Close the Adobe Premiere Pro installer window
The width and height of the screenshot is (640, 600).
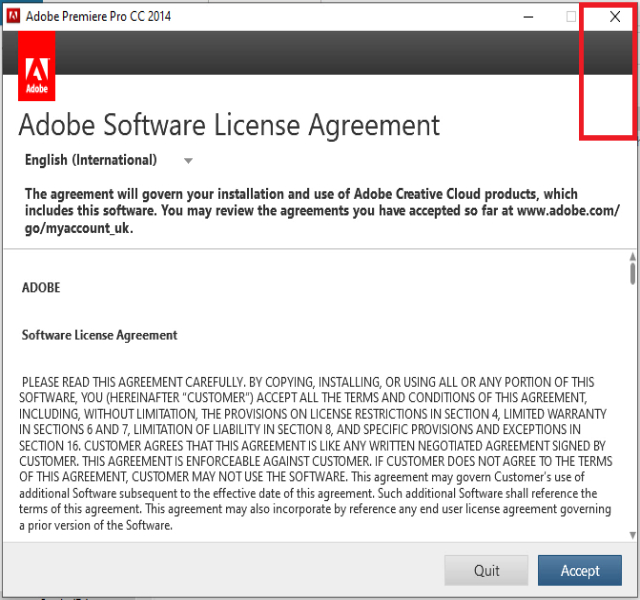tap(615, 17)
